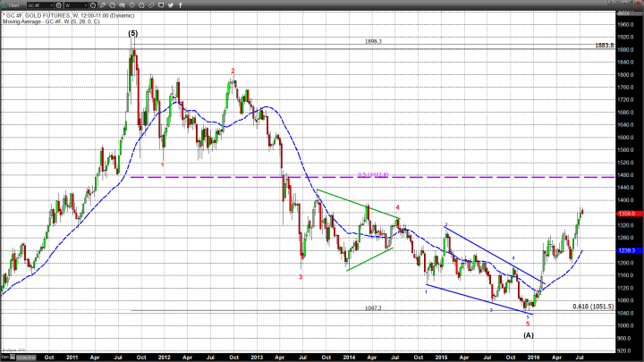
Task: Open the GC #F symbol dropdown
Action: coord(40,5)
